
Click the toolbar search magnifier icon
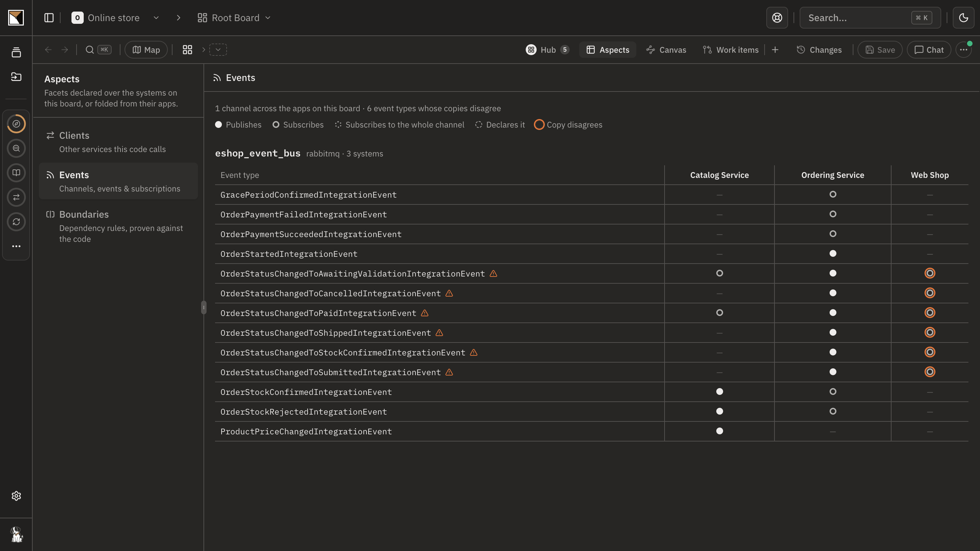click(90, 50)
